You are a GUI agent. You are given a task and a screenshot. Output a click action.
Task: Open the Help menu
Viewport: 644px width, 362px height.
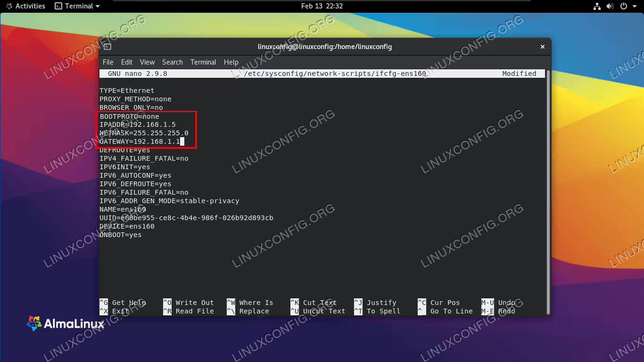(231, 62)
